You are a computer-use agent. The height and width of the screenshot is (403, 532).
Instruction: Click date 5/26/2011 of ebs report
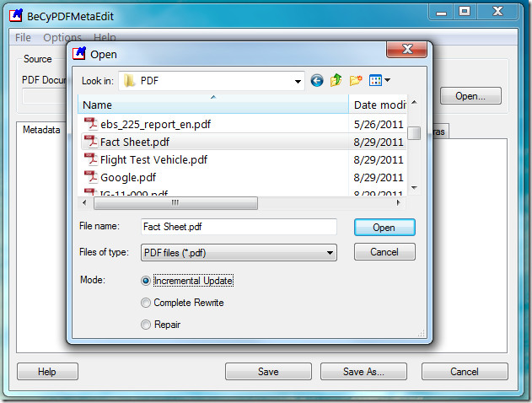[x=379, y=124]
